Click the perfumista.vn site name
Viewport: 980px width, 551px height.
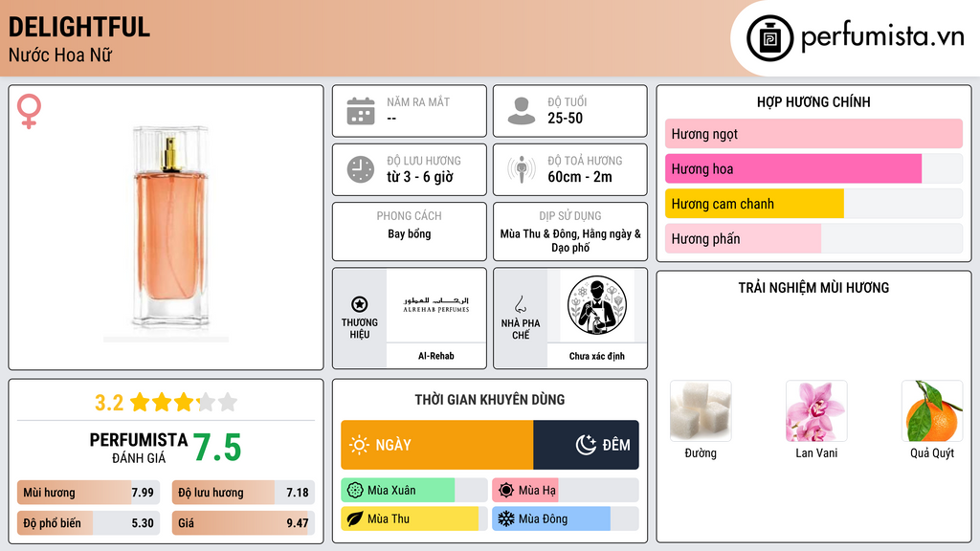click(x=882, y=37)
